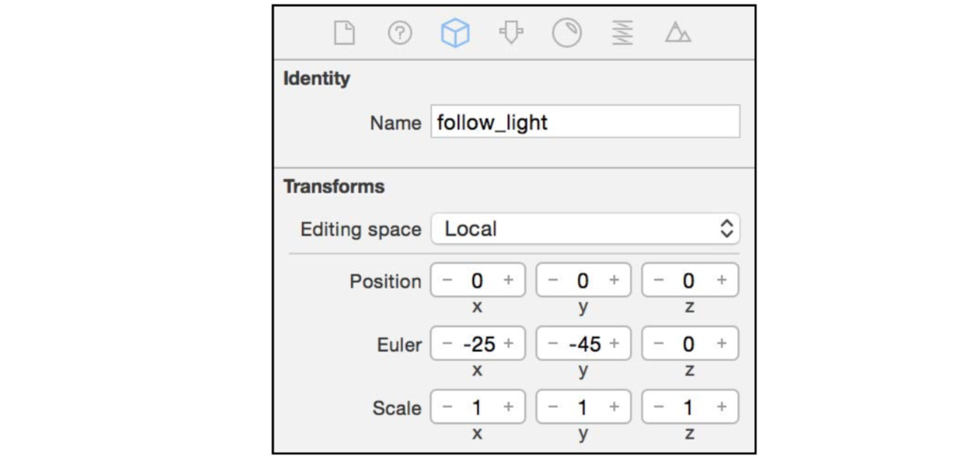Click the Name field containing follow_light

pyautogui.click(x=585, y=123)
